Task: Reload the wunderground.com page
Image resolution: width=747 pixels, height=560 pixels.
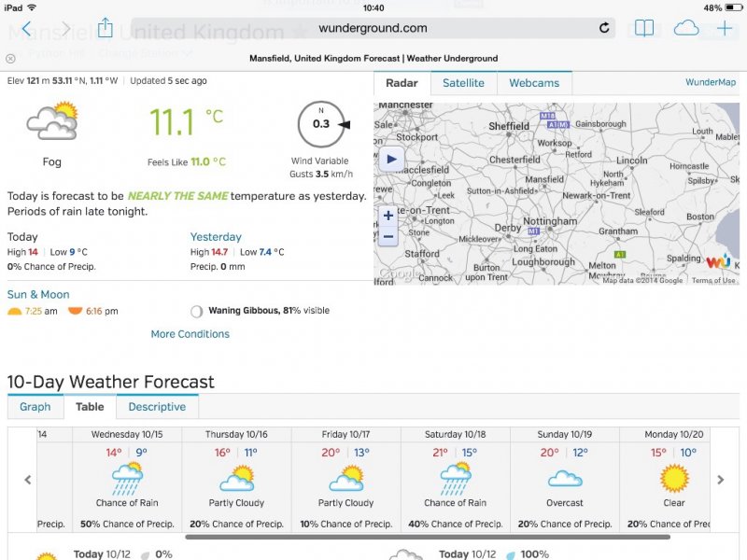Action: [x=604, y=28]
